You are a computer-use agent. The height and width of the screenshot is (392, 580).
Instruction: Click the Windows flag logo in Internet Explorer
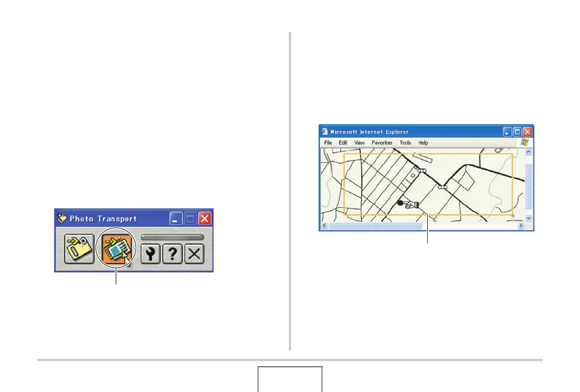(x=524, y=142)
